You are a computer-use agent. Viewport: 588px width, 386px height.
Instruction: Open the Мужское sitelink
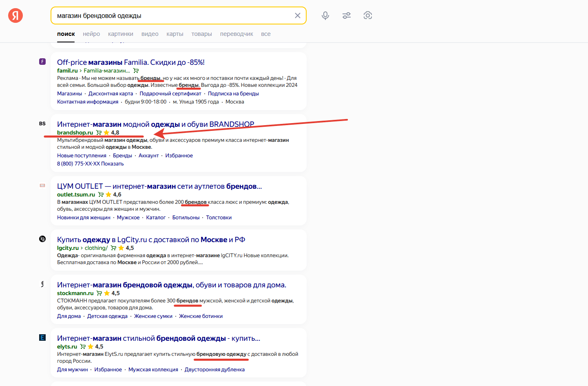pos(128,217)
